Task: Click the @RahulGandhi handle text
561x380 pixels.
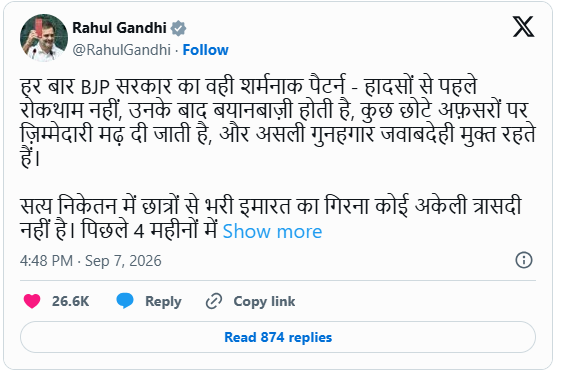Action: click(x=122, y=50)
